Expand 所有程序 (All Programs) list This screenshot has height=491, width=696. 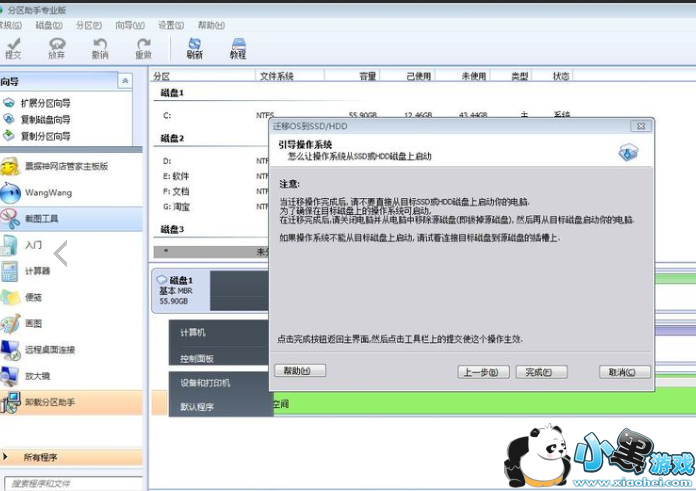click(x=71, y=457)
